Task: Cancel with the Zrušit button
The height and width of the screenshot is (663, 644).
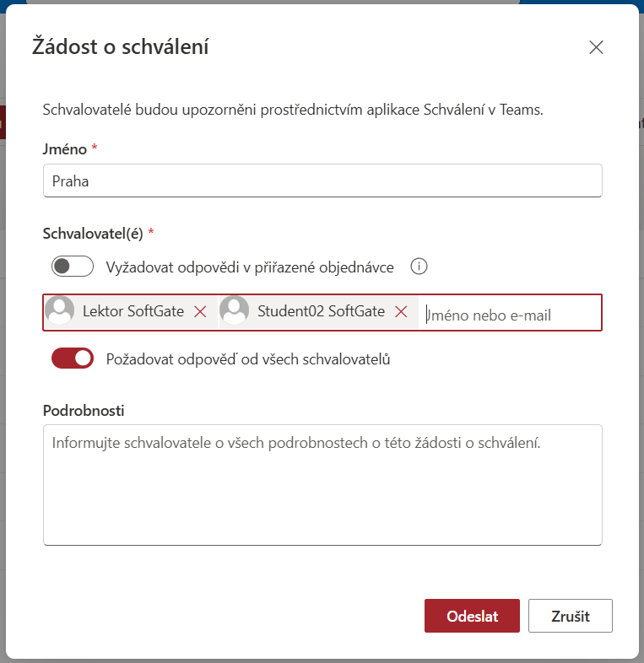Action: (x=570, y=616)
